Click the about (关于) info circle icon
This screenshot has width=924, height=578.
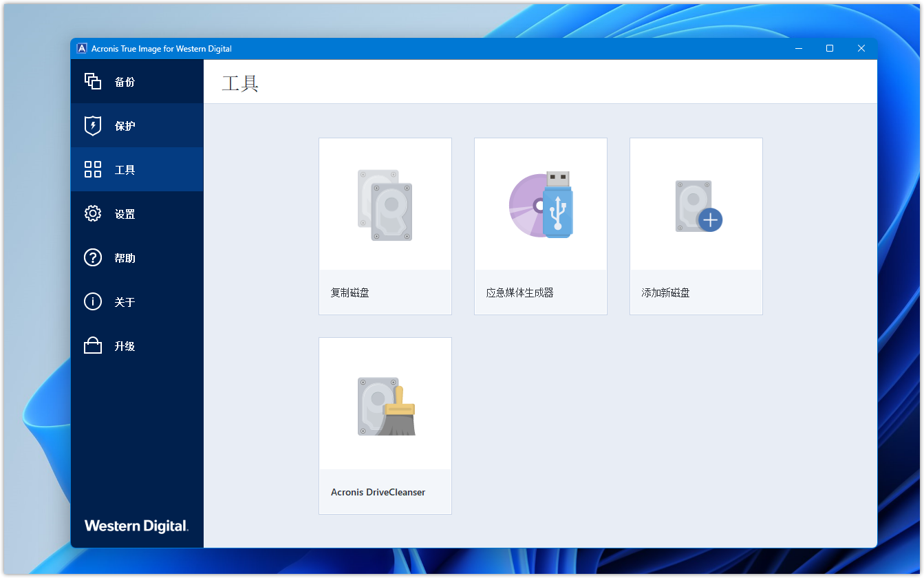pos(93,301)
